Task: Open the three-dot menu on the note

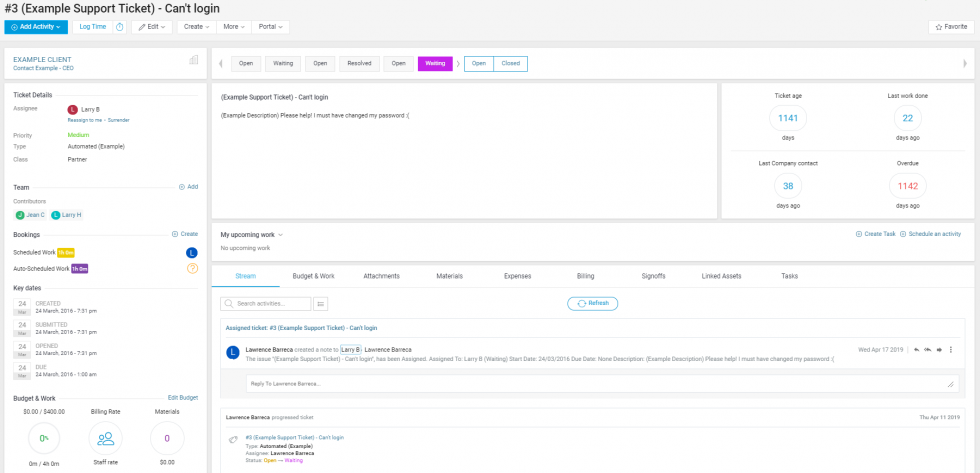Action: click(951, 350)
